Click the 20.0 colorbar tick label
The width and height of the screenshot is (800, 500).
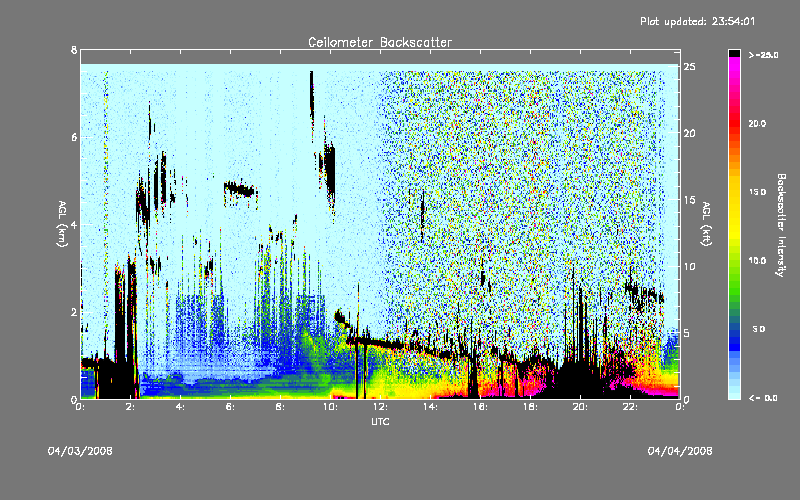(x=757, y=123)
